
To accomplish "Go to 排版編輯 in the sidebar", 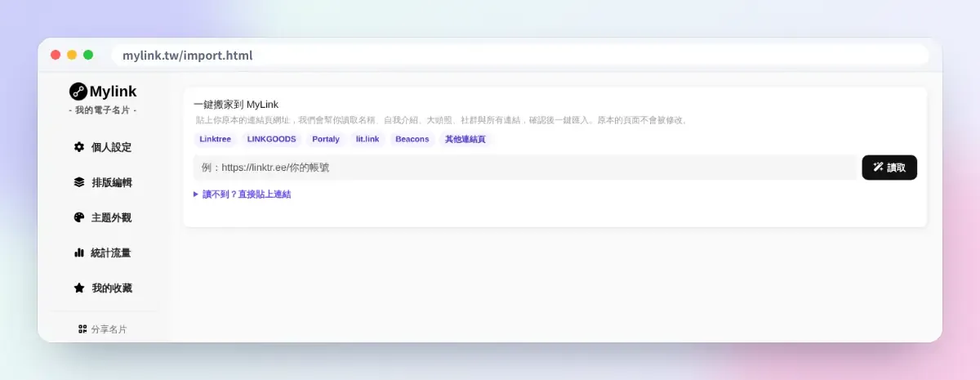I will 105,182.
